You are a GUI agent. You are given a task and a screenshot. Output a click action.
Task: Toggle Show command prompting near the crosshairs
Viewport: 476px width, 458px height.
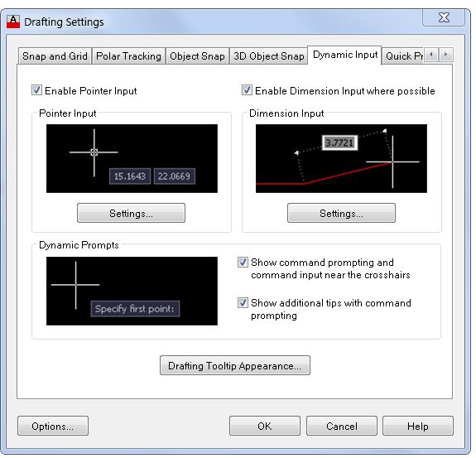(x=243, y=262)
